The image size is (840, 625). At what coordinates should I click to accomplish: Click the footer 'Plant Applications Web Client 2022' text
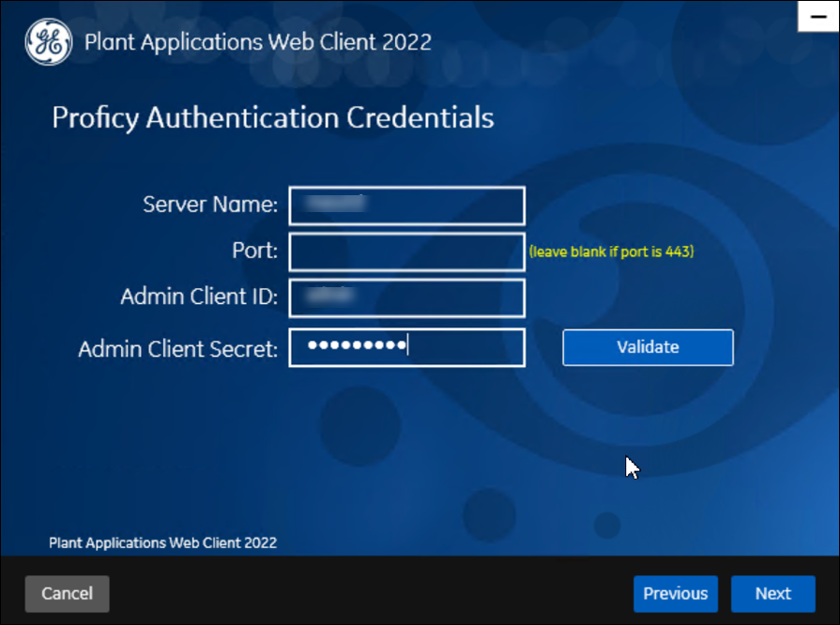point(163,543)
